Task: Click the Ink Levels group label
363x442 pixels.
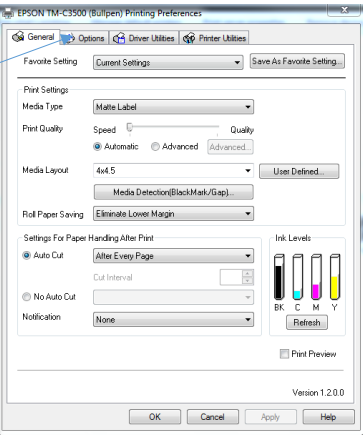Action: [293, 238]
